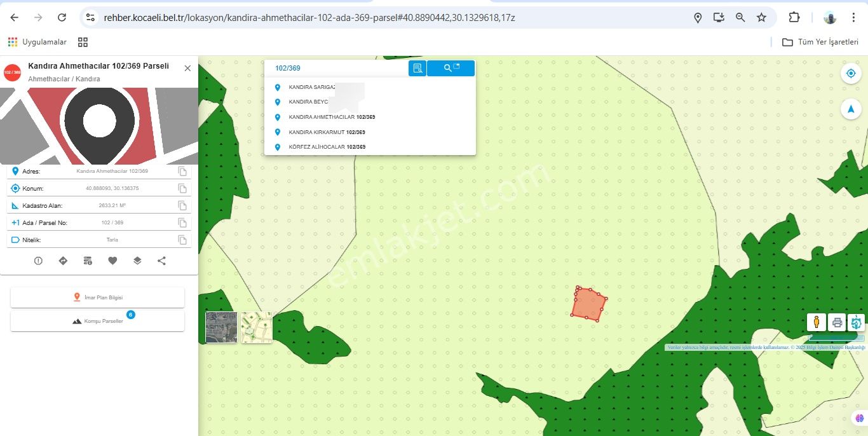Click the printer icon on the map
The height and width of the screenshot is (436, 868).
[x=837, y=322]
